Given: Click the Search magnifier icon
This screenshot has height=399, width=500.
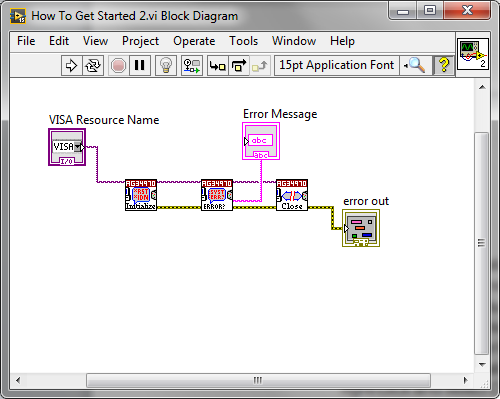Looking at the screenshot, I should (x=415, y=65).
